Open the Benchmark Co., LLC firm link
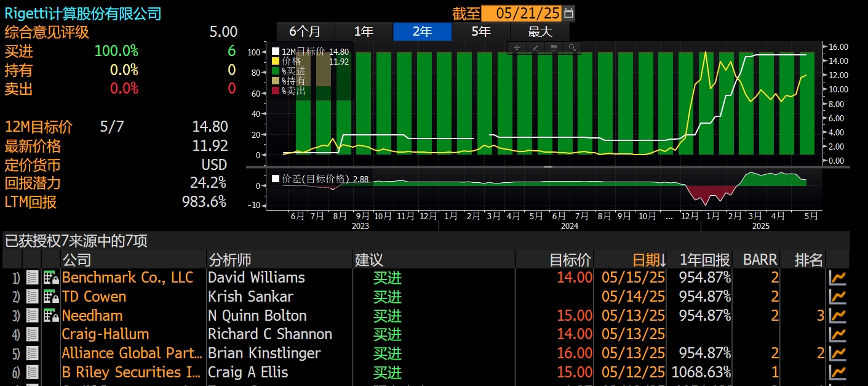Viewport: 868px width, 386px height. (x=127, y=278)
